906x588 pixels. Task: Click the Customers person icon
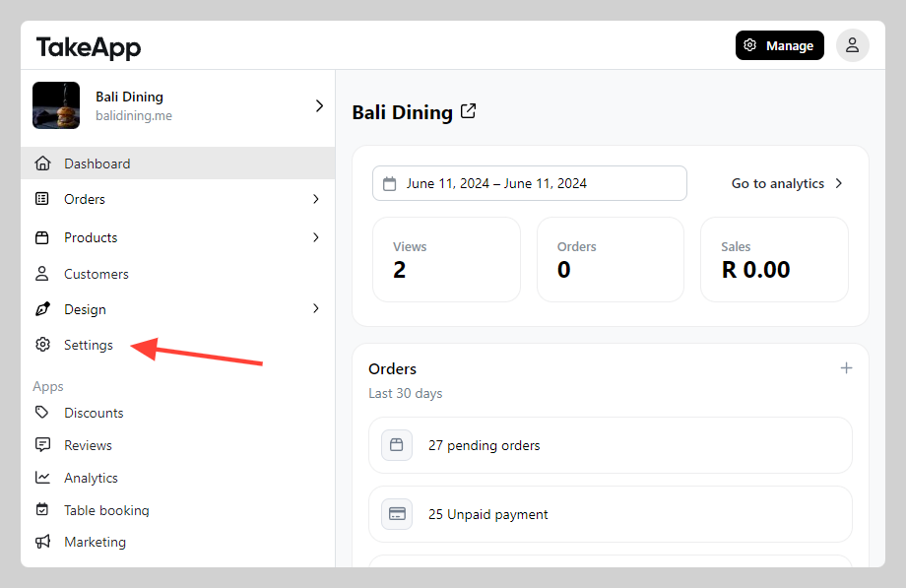click(x=42, y=274)
